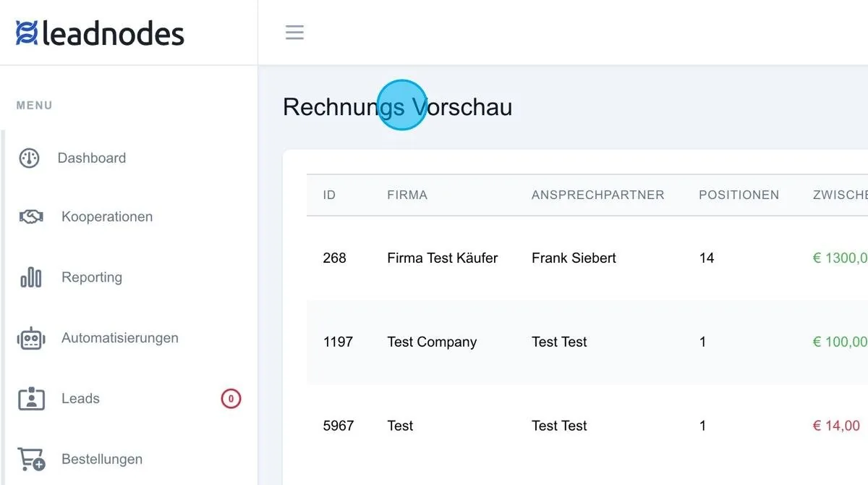Click the Test Company cell
The height and width of the screenshot is (485, 868).
(x=432, y=342)
